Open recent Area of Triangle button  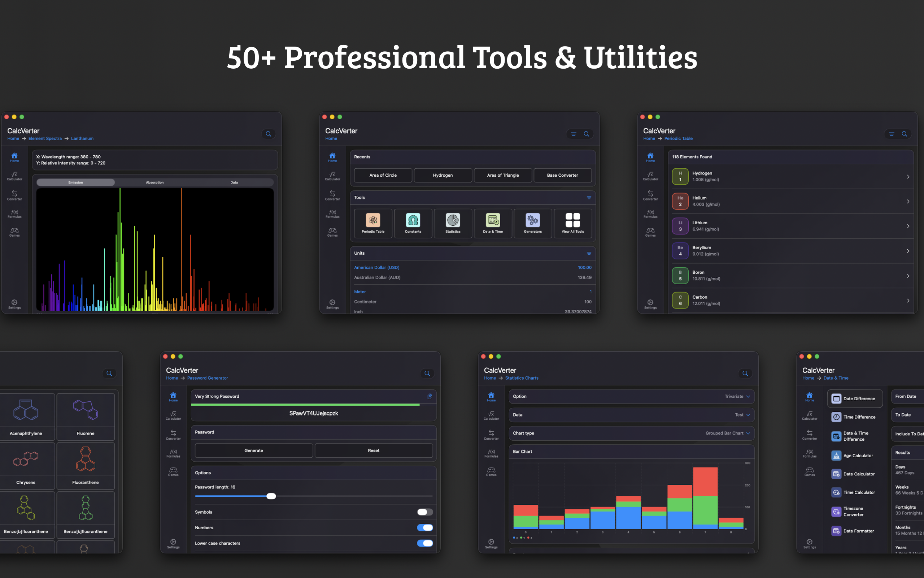click(503, 176)
